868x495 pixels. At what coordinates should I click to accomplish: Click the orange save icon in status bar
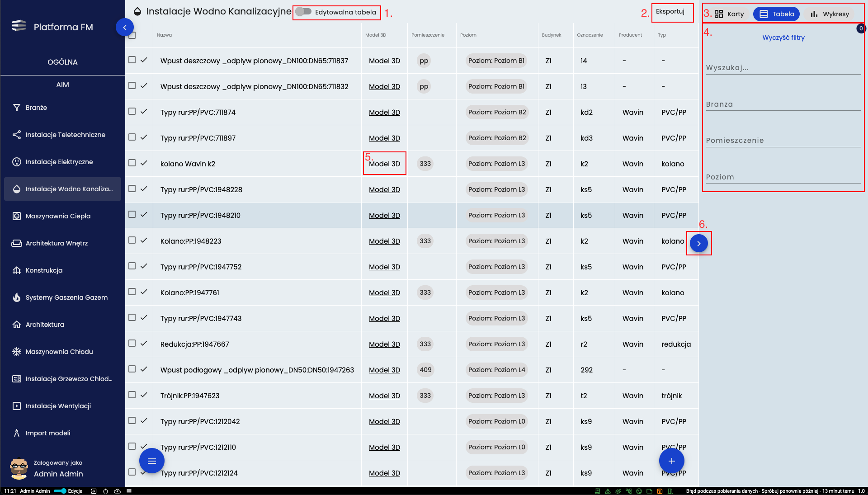[660, 491]
